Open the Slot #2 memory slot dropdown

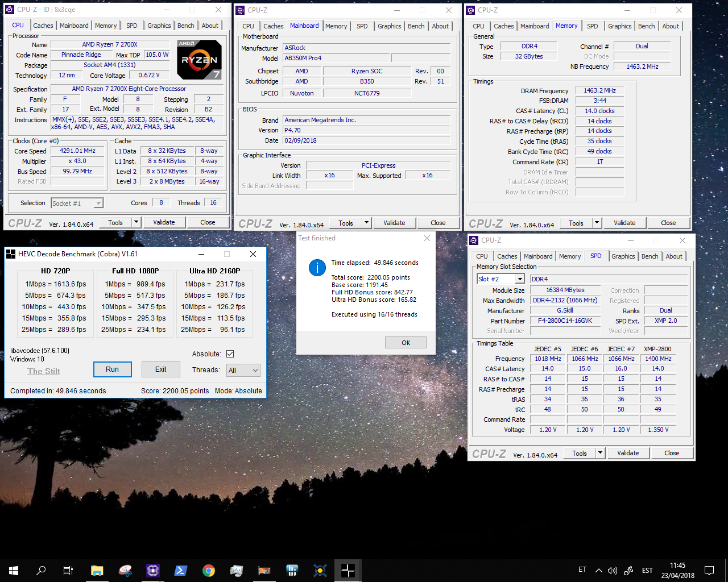tap(500, 278)
